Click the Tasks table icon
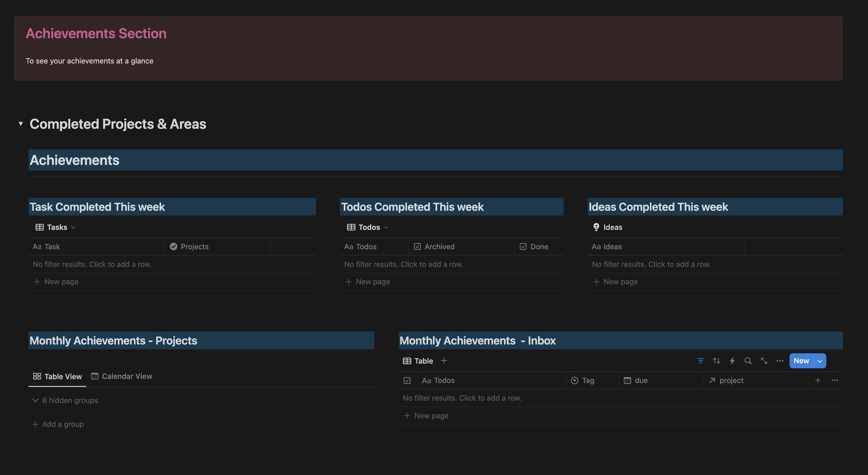 tap(40, 227)
